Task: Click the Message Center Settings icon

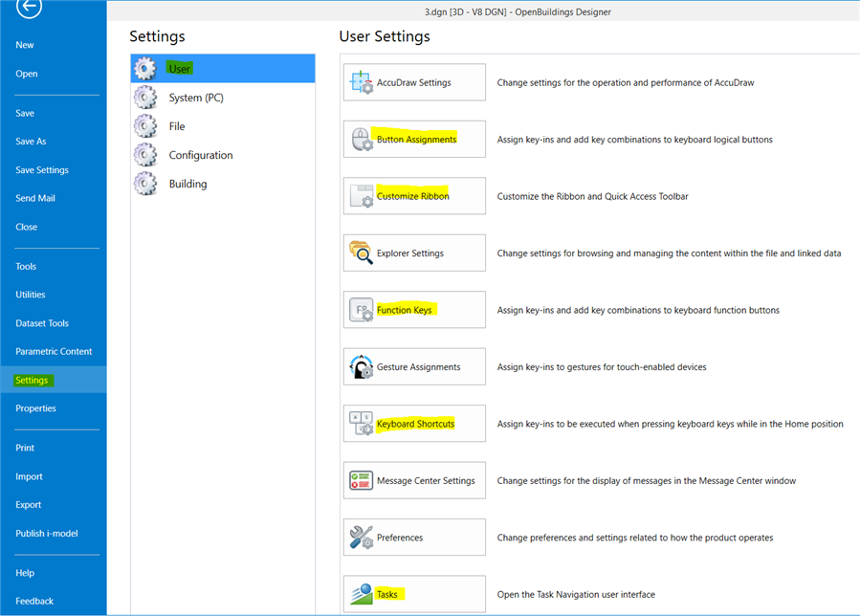Action: tap(361, 480)
